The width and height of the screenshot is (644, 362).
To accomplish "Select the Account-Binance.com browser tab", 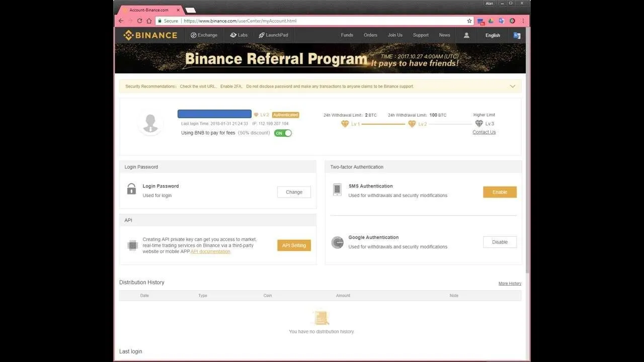I will click(x=151, y=10).
